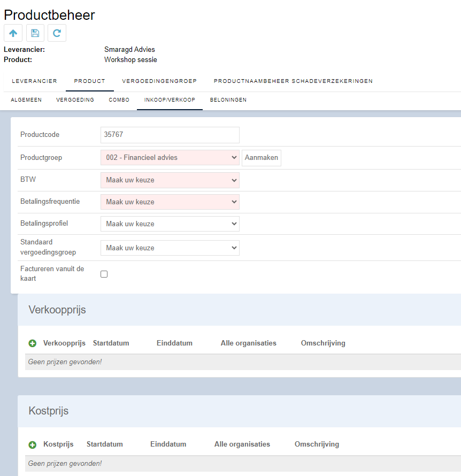The image size is (461, 476).
Task: Click the Verkoopprijs column header
Action: (x=64, y=343)
